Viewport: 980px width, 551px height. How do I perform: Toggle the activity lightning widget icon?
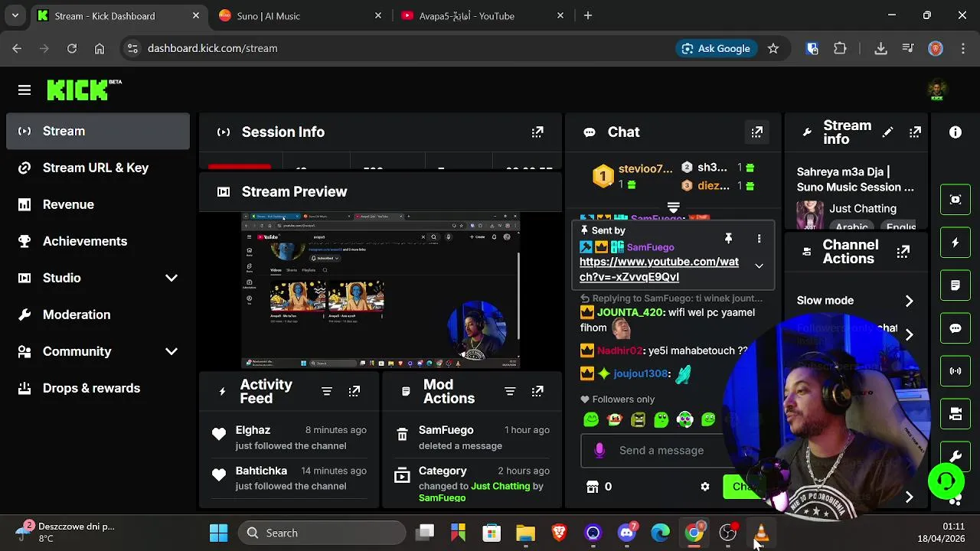[x=955, y=243]
